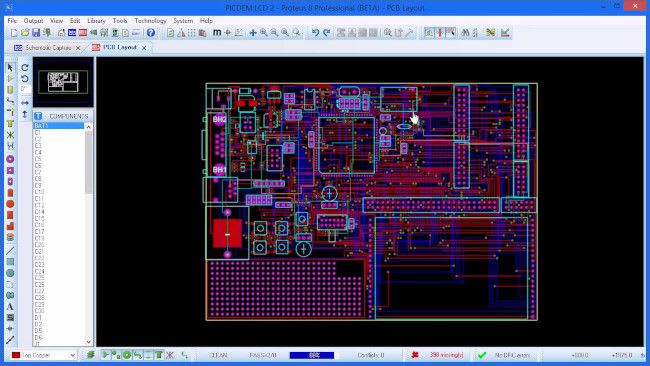Image resolution: width=650 pixels, height=366 pixels.
Task: Select the arrow Selection Mode tool
Action: coord(10,67)
